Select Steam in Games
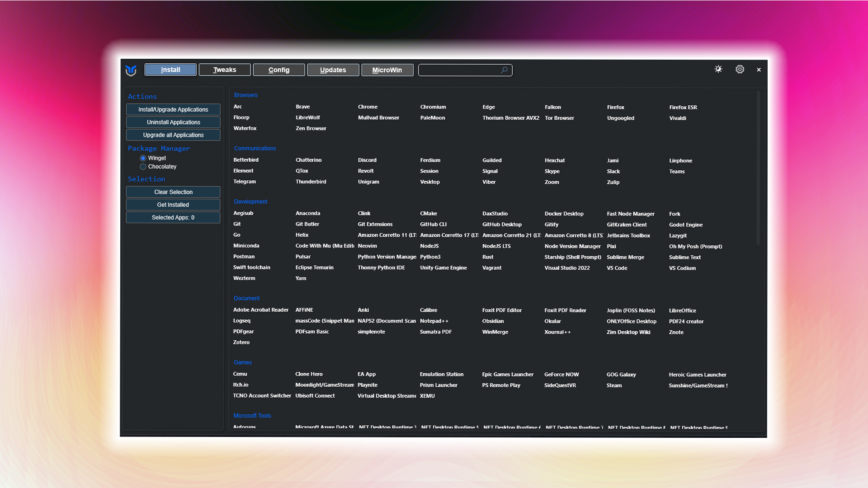 tap(614, 385)
